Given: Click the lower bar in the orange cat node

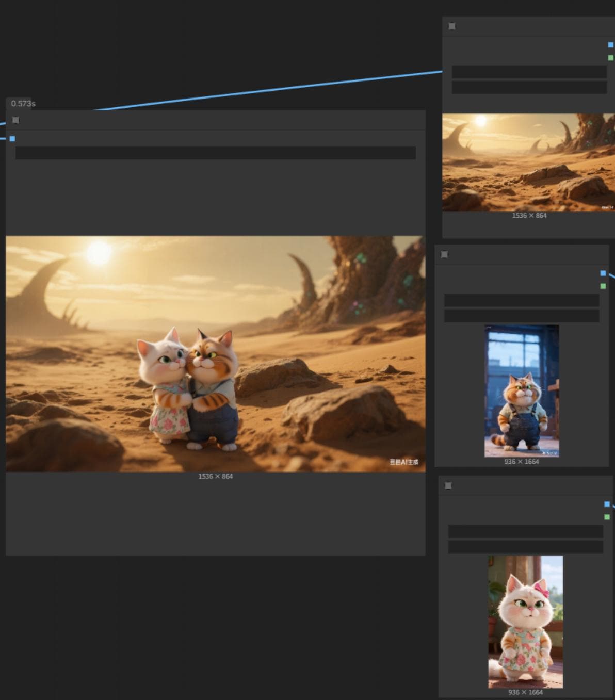Looking at the screenshot, I should (522, 316).
